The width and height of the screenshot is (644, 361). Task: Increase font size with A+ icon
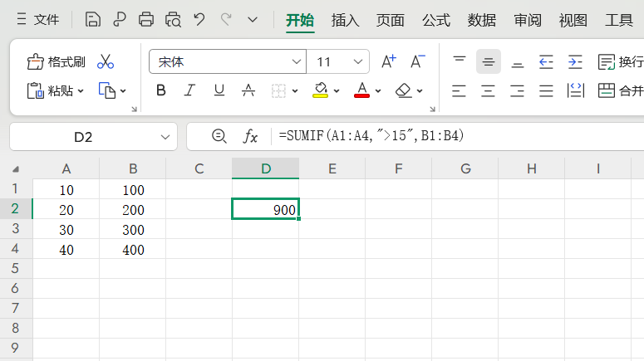click(x=388, y=61)
